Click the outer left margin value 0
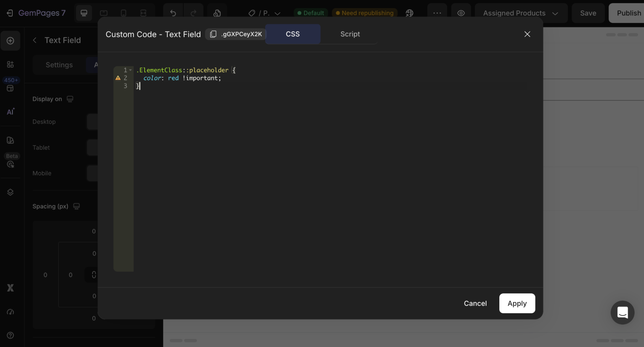Image resolution: width=644 pixels, height=347 pixels. click(45, 275)
